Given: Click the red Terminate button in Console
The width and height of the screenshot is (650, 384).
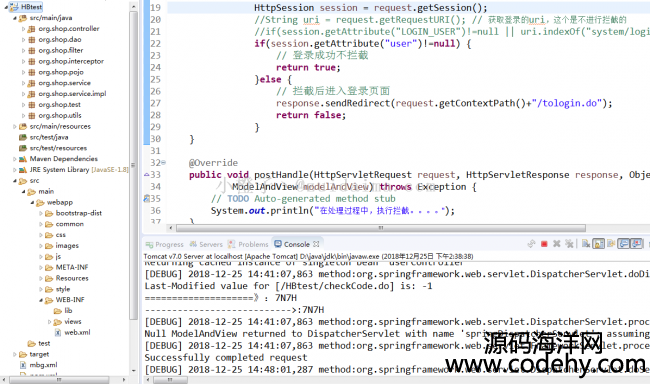Looking at the screenshot, I should pyautogui.click(x=544, y=244).
